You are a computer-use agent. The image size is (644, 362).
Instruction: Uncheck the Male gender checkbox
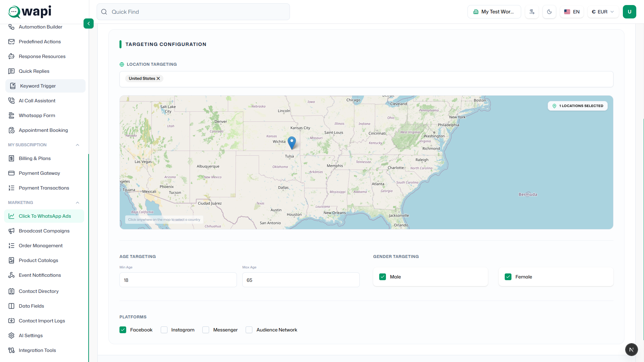pyautogui.click(x=383, y=277)
